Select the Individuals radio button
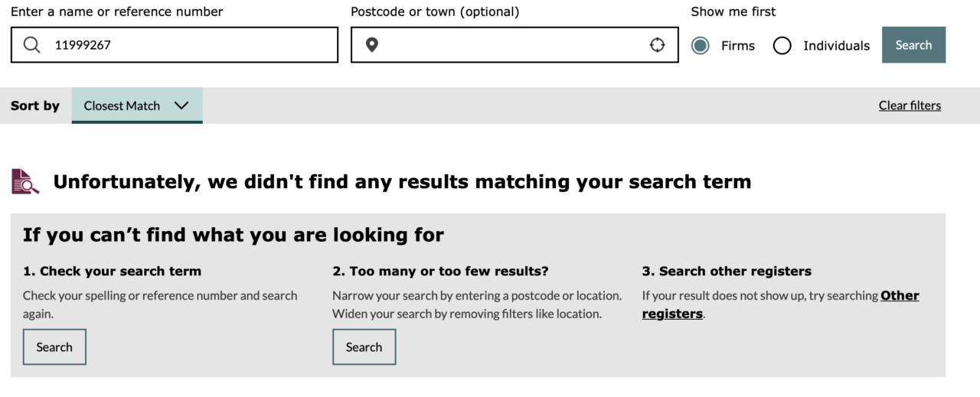980x397 pixels. pyautogui.click(x=782, y=46)
